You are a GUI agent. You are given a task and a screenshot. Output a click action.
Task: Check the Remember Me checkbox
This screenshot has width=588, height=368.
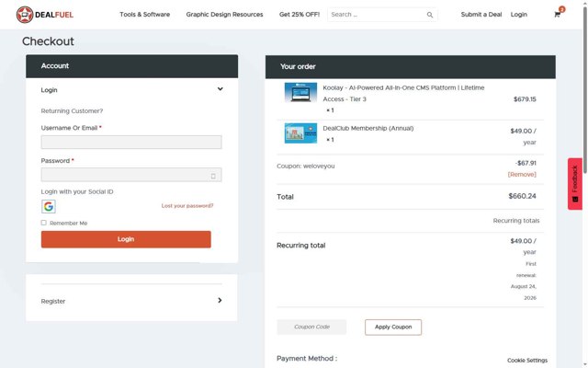[44, 223]
